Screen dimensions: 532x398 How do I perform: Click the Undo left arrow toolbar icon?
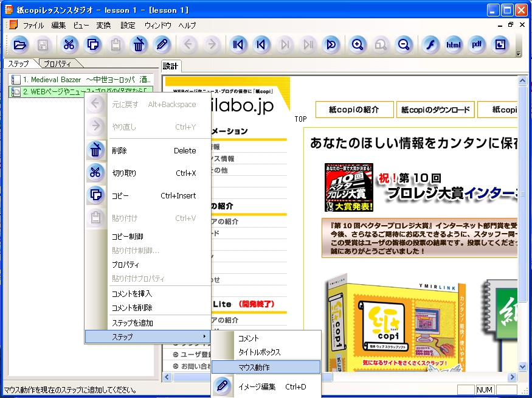coord(188,44)
